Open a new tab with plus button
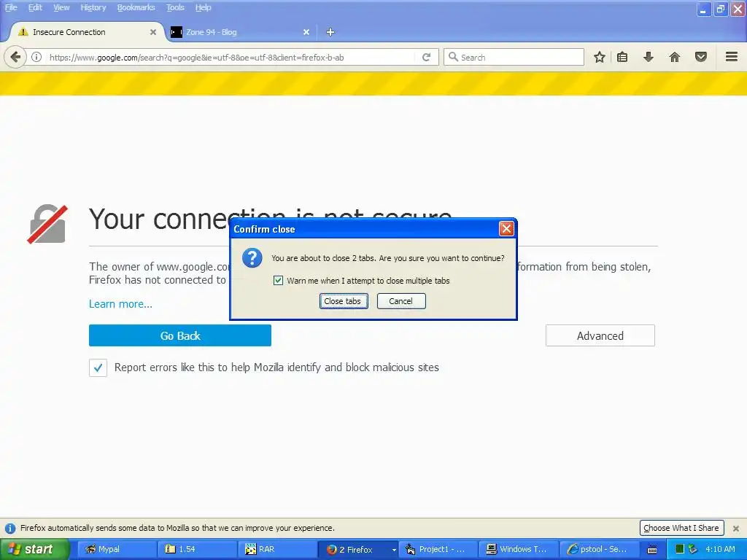Image resolution: width=747 pixels, height=560 pixels. (330, 32)
